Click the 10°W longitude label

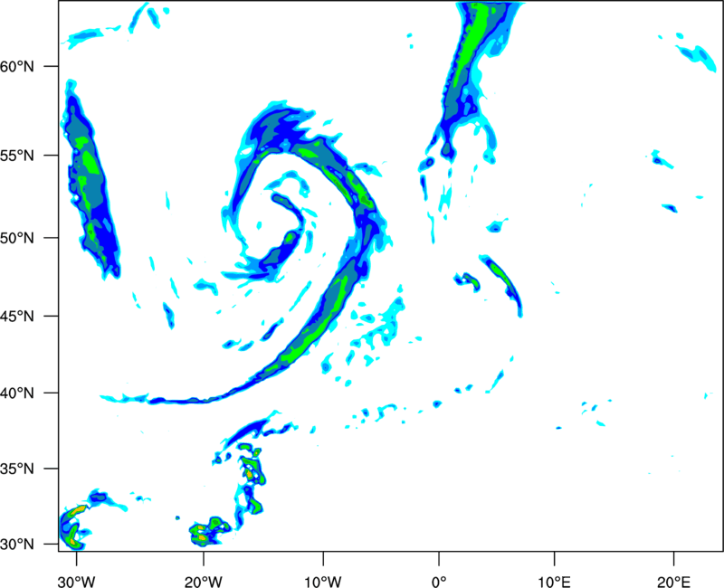pyautogui.click(x=323, y=582)
